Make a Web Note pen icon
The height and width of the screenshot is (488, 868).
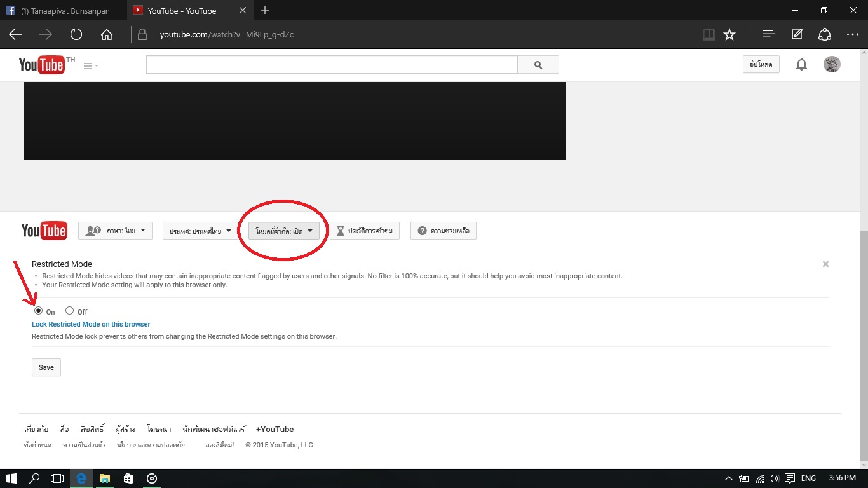(797, 35)
